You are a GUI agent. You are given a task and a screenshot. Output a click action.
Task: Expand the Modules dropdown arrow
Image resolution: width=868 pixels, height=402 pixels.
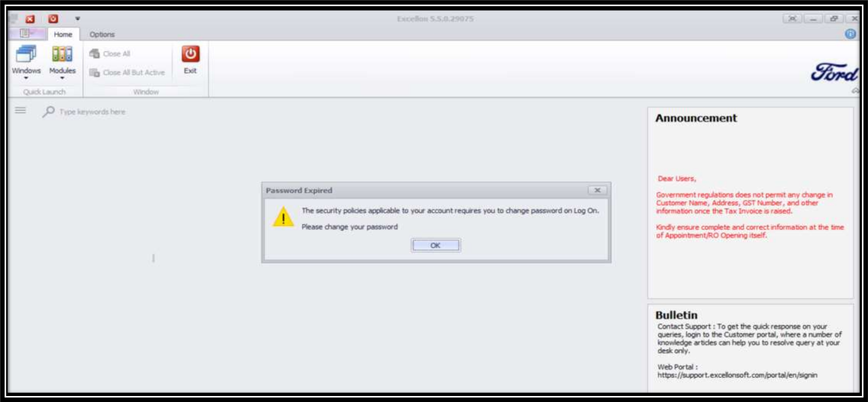pos(62,78)
